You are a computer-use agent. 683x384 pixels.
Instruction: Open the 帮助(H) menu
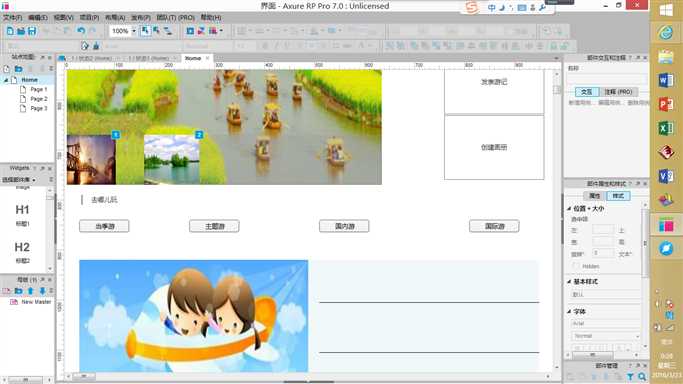click(211, 17)
